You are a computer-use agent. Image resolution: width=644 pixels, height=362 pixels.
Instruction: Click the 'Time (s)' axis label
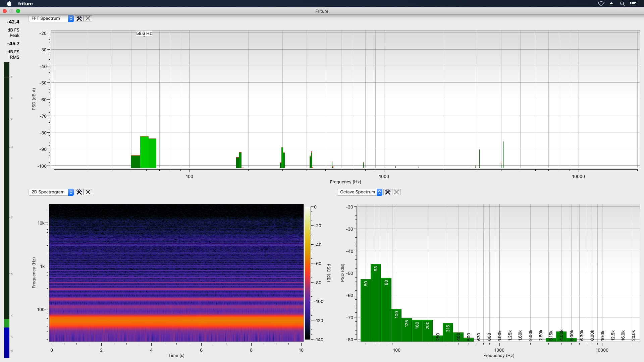(x=176, y=355)
